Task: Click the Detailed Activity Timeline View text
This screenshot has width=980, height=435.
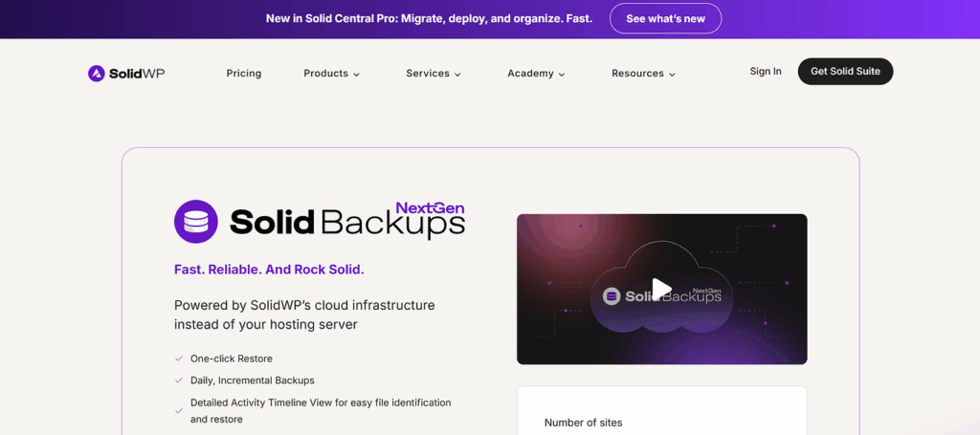Action: (321, 411)
